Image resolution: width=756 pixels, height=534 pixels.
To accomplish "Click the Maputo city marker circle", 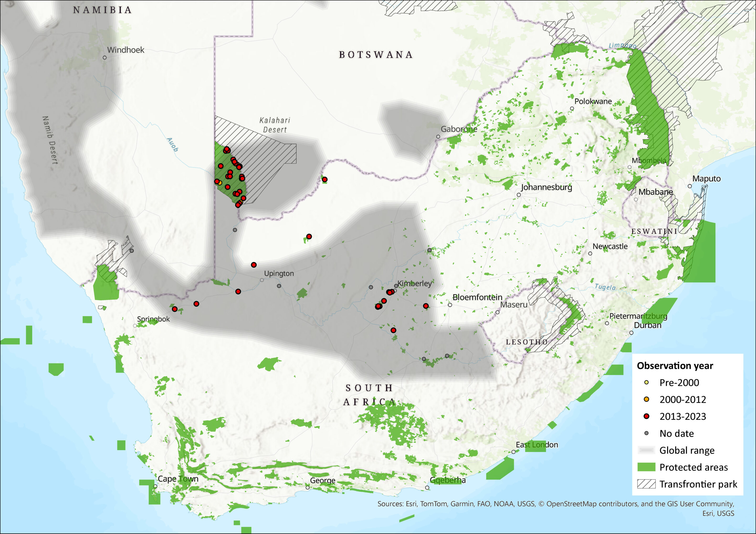I will point(690,186).
